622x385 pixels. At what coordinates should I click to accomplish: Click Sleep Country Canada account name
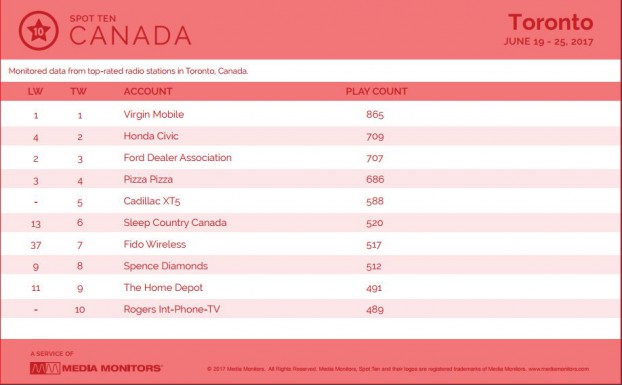[x=175, y=222]
